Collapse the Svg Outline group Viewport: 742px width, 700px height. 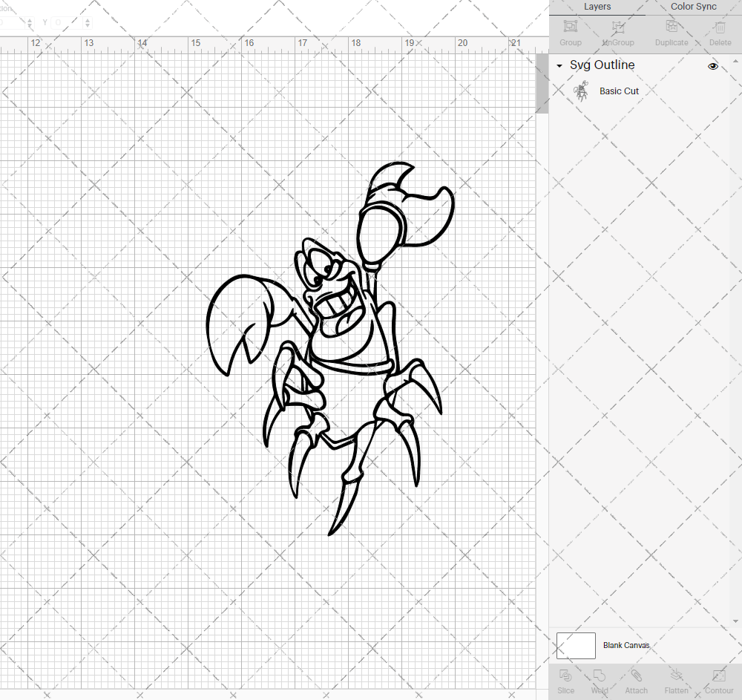559,66
